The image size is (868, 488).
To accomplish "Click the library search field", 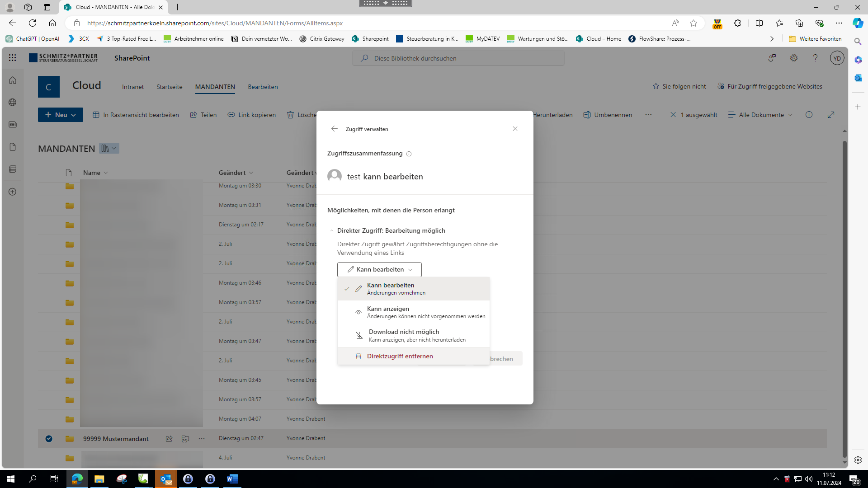I will coord(458,58).
